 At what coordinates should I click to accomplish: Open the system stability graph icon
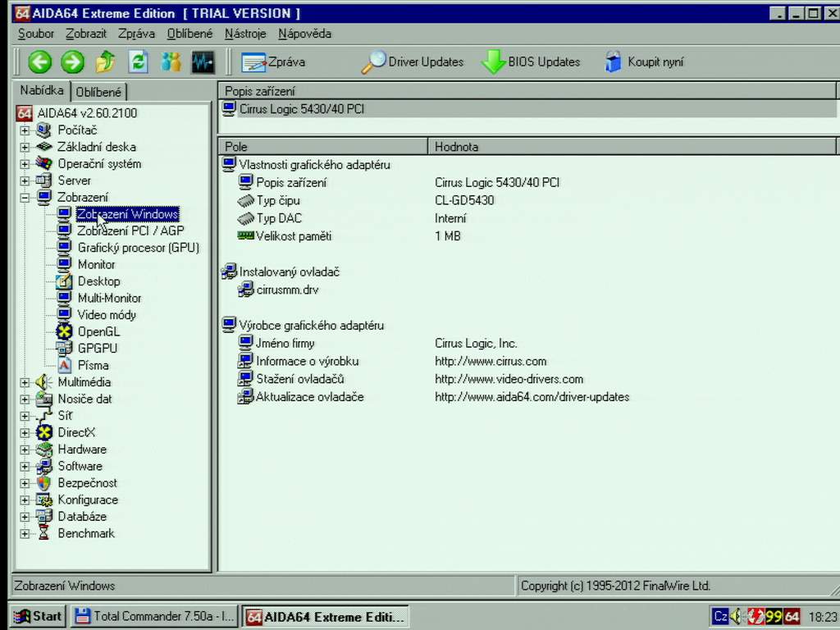[203, 62]
